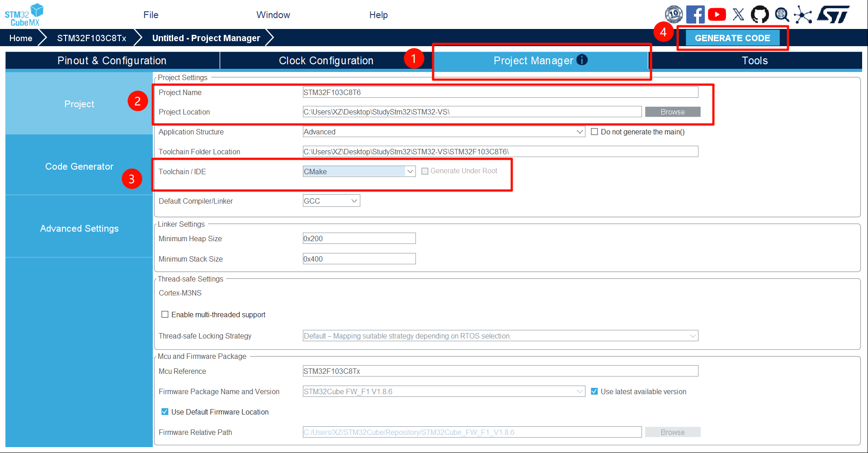This screenshot has height=453, width=868.
Task: Switch to Pinout & Configuration tab
Action: [x=112, y=61]
